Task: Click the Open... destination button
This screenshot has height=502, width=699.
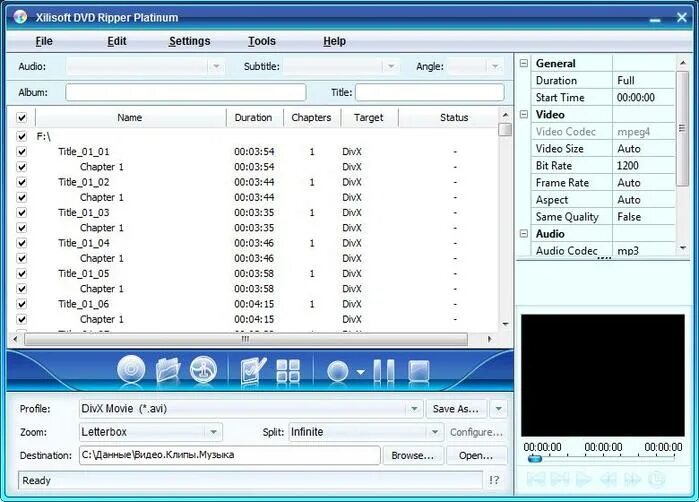Action: pyautogui.click(x=476, y=456)
